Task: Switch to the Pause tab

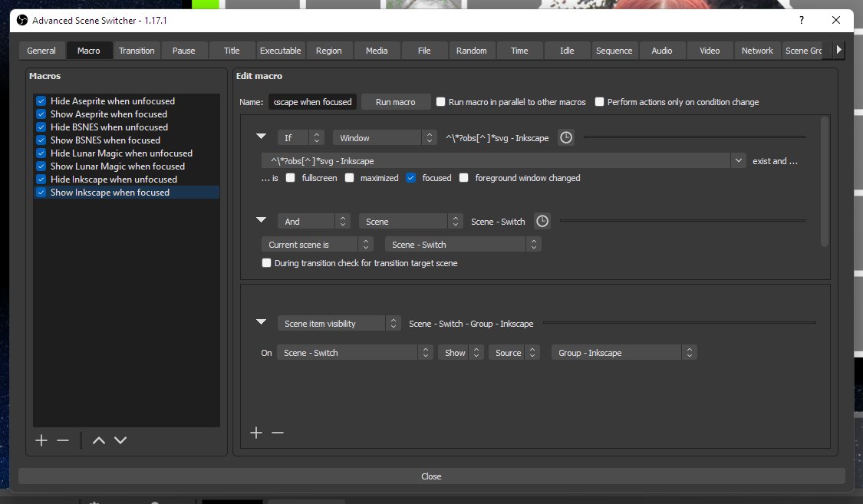Action: click(184, 51)
